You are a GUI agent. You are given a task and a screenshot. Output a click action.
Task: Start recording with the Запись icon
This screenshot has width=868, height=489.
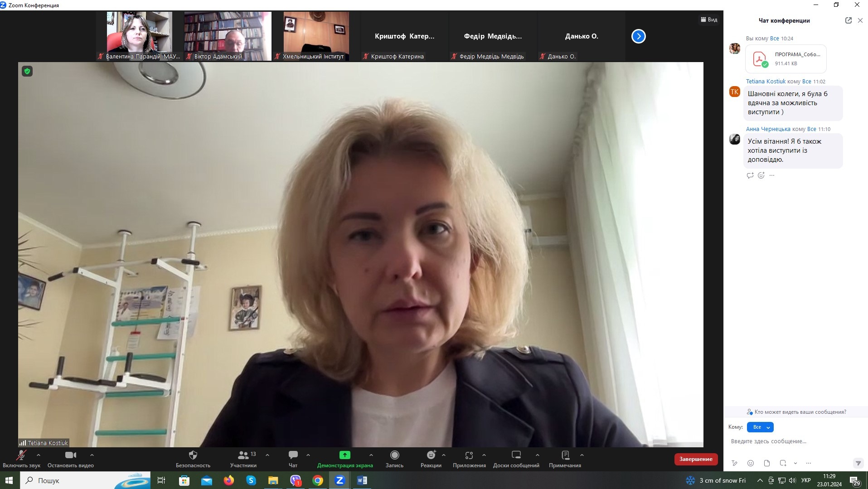(x=394, y=455)
